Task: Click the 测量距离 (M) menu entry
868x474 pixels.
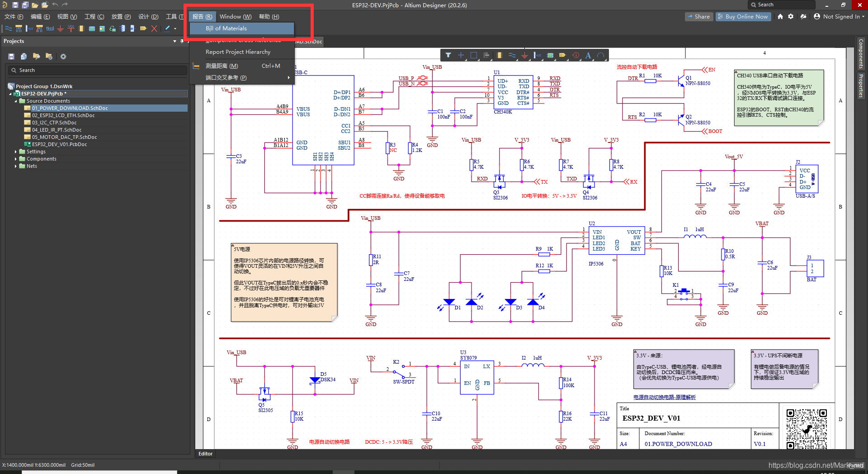Action: point(242,66)
